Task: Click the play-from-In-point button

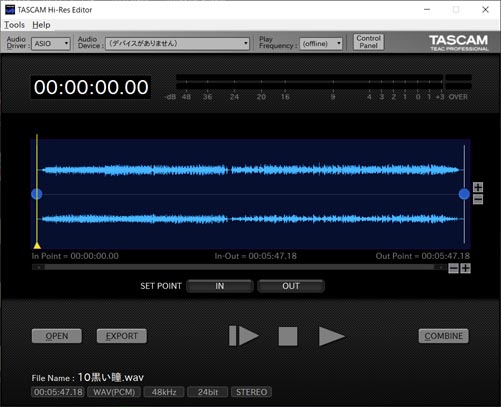Action: [x=244, y=336]
